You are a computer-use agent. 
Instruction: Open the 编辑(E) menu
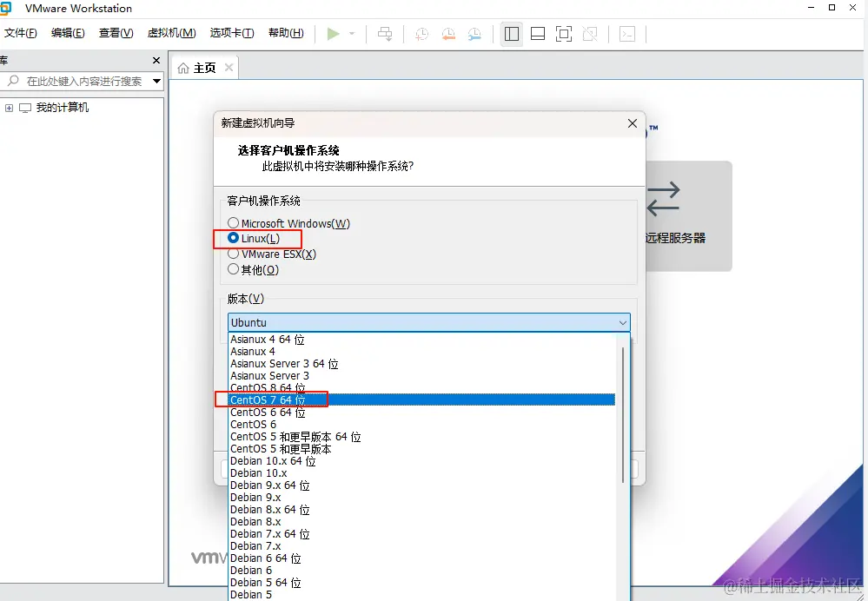68,33
